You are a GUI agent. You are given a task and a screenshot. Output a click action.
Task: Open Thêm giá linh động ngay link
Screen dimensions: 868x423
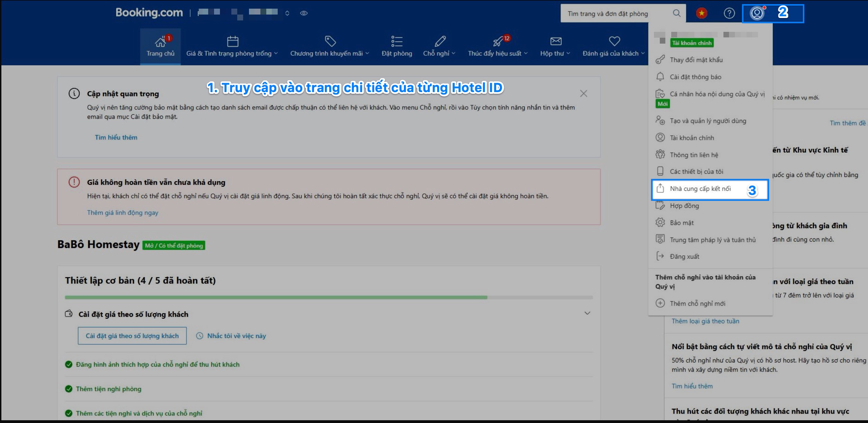click(x=122, y=213)
